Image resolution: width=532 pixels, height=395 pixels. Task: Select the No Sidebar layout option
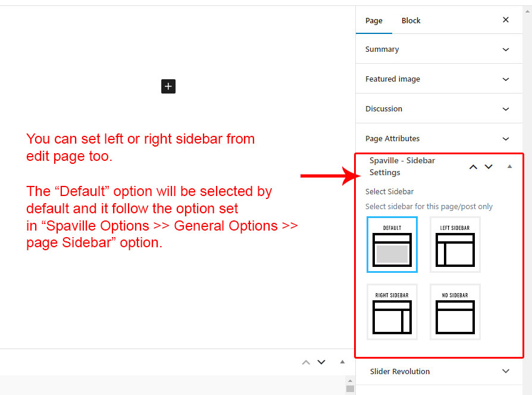click(x=455, y=312)
